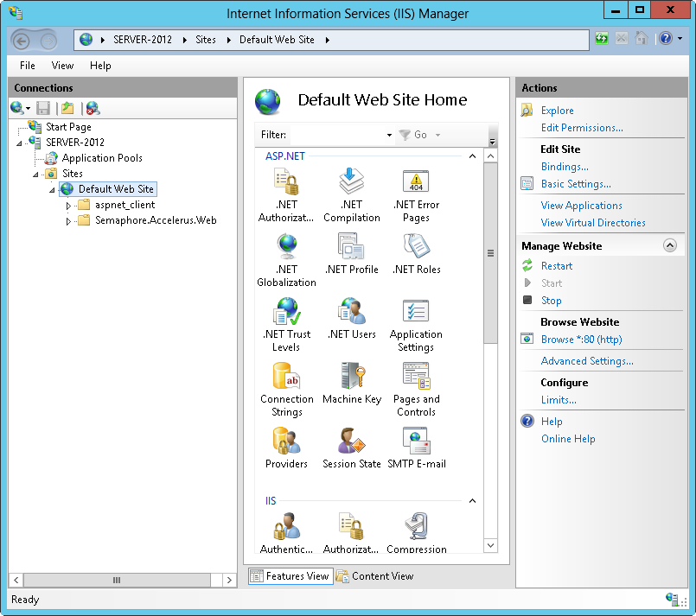This screenshot has width=696, height=616.
Task: Open .NET Profile feature
Action: coord(352,254)
